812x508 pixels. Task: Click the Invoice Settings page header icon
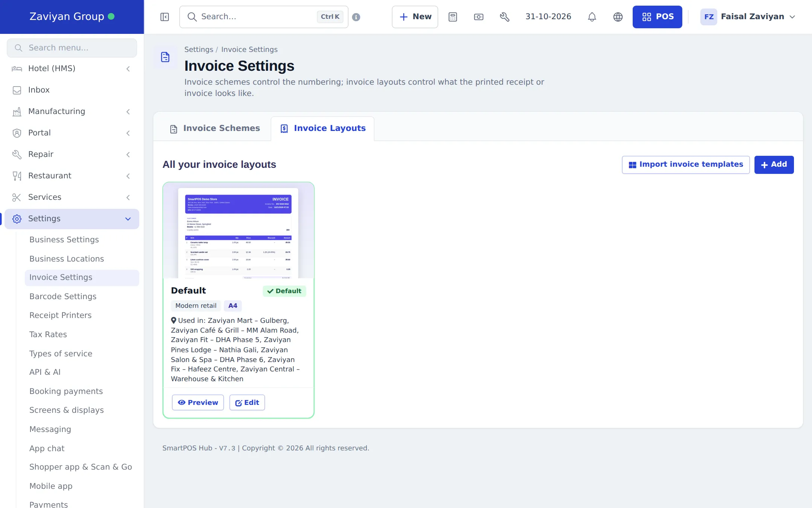tap(165, 57)
